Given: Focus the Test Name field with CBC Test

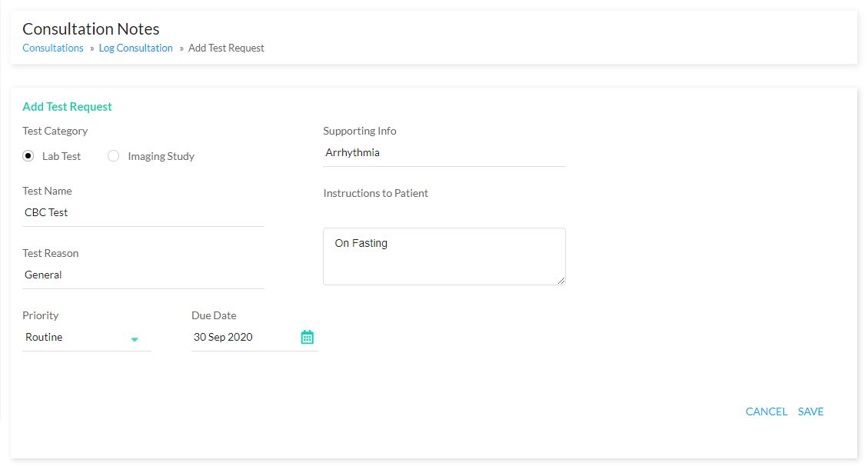Looking at the screenshot, I should coord(143,213).
